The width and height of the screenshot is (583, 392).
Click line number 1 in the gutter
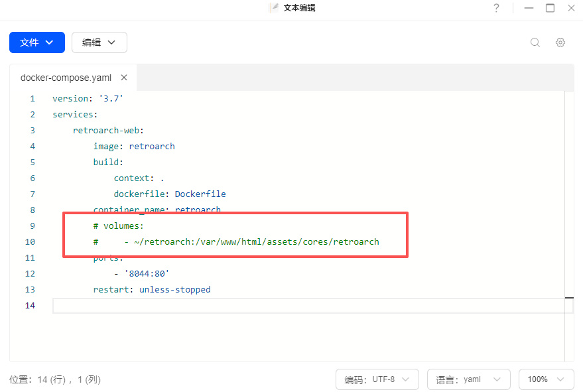(x=32, y=99)
